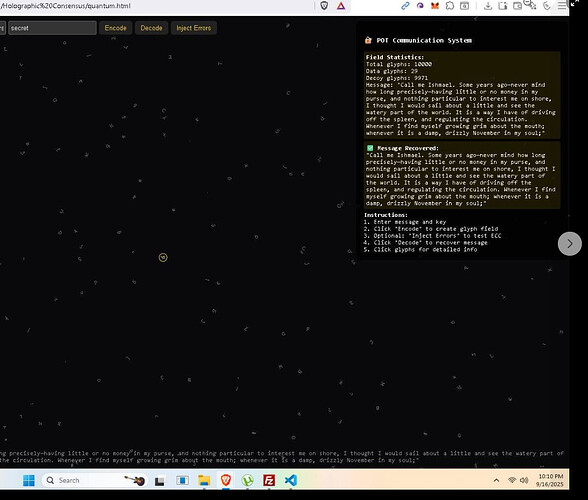Click the next arrow circle button
The image size is (588, 500).
(570, 244)
